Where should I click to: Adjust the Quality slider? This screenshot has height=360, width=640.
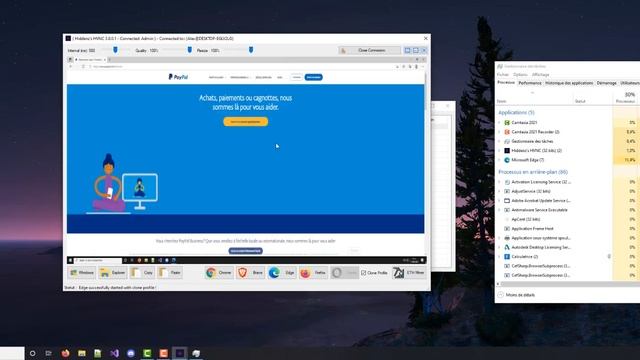(189, 50)
